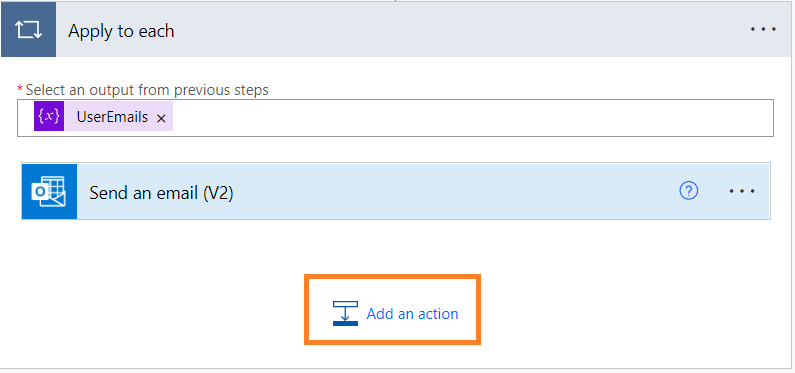This screenshot has height=373, width=795.
Task: Click the bottom edge of the loop container
Action: pos(395,368)
